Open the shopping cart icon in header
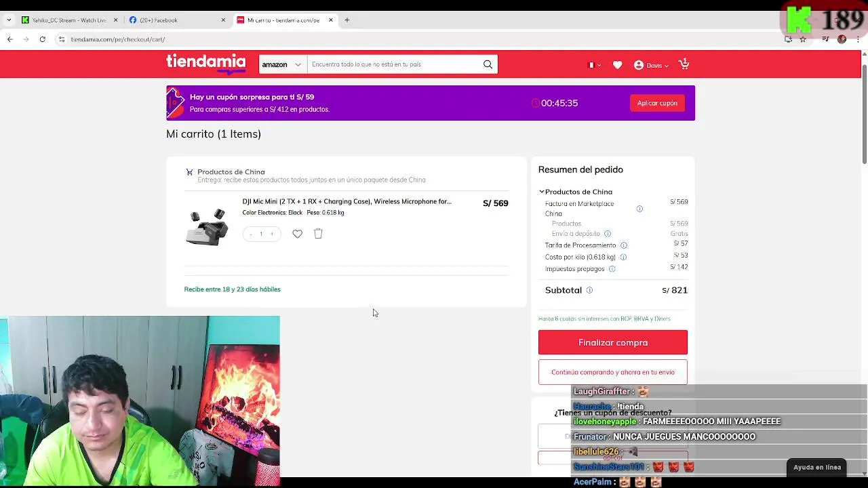The width and height of the screenshot is (868, 488). point(684,64)
